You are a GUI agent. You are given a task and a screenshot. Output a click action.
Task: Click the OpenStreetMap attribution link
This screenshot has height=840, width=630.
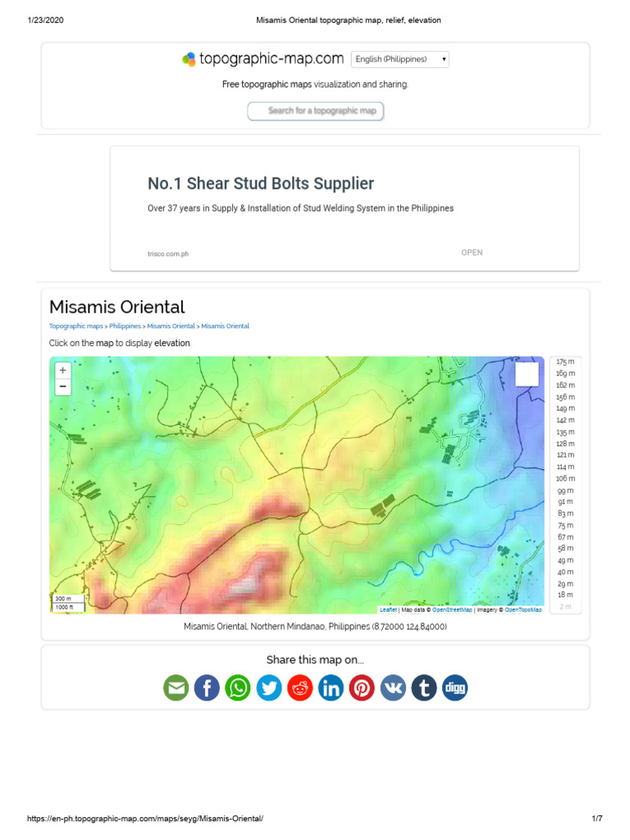point(452,609)
